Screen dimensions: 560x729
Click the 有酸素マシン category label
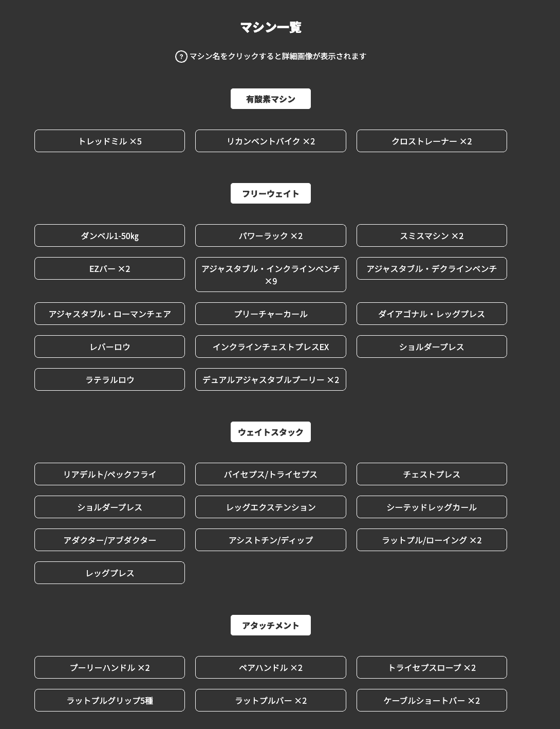[270, 99]
